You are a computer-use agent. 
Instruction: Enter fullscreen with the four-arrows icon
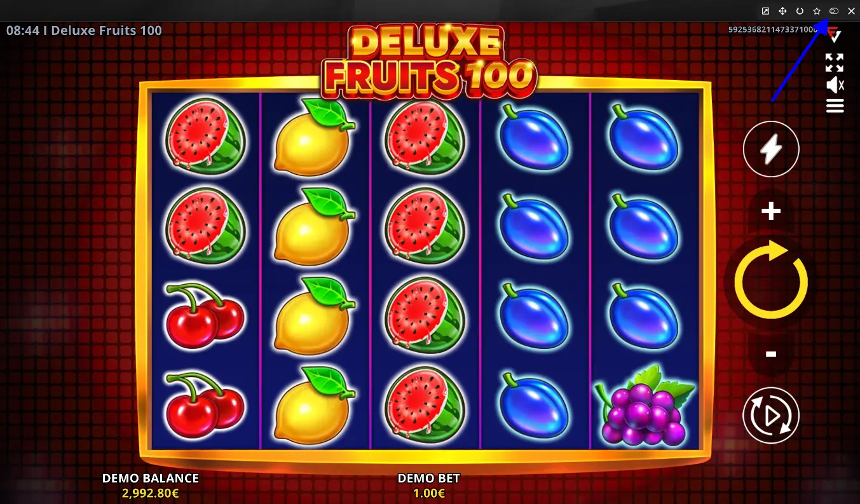(x=835, y=63)
